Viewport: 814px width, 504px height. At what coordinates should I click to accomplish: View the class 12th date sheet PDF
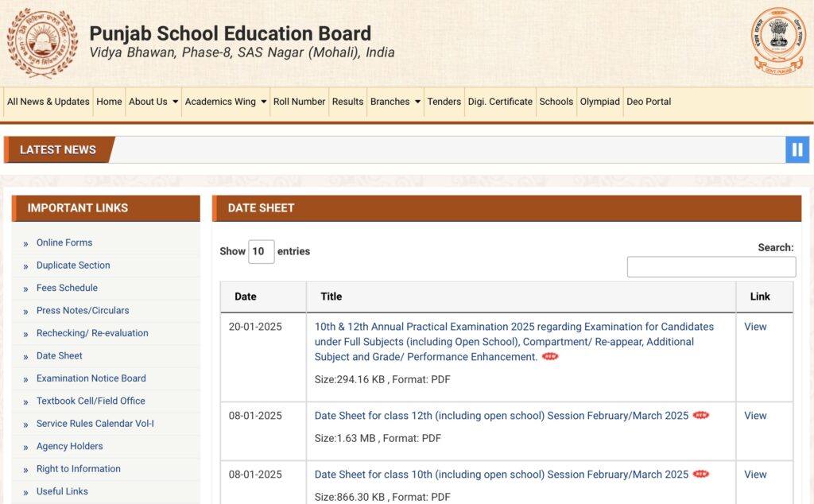(755, 415)
